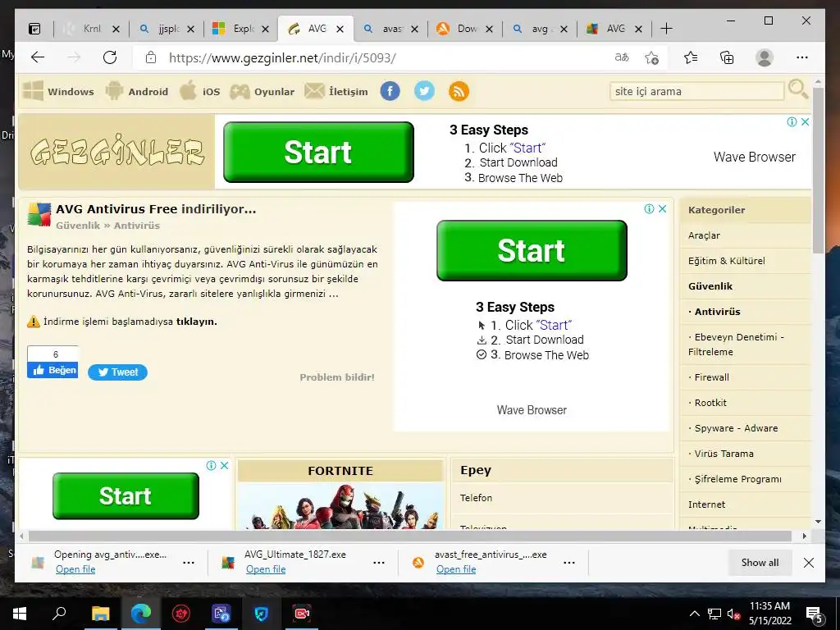The height and width of the screenshot is (630, 840).
Task: Close the bottom-left Start ad
Action: (x=225, y=466)
